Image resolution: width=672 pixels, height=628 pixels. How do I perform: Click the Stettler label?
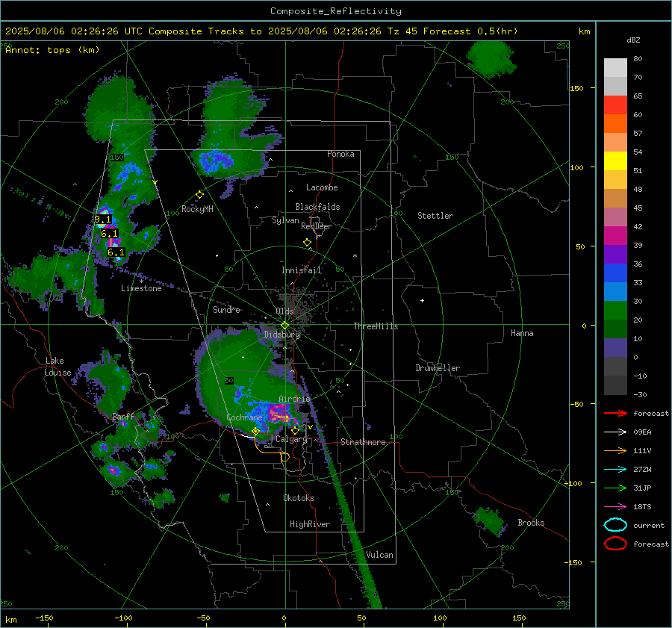[435, 216]
